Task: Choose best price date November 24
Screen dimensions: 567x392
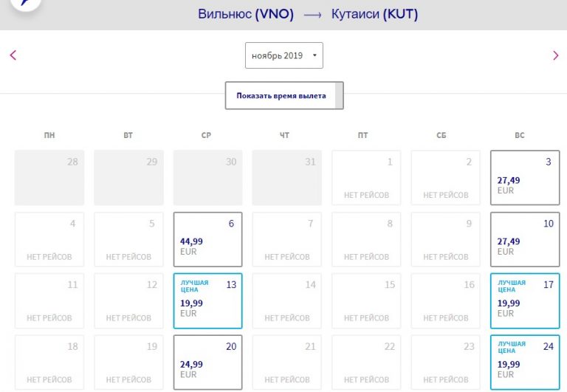Action: pyautogui.click(x=525, y=362)
